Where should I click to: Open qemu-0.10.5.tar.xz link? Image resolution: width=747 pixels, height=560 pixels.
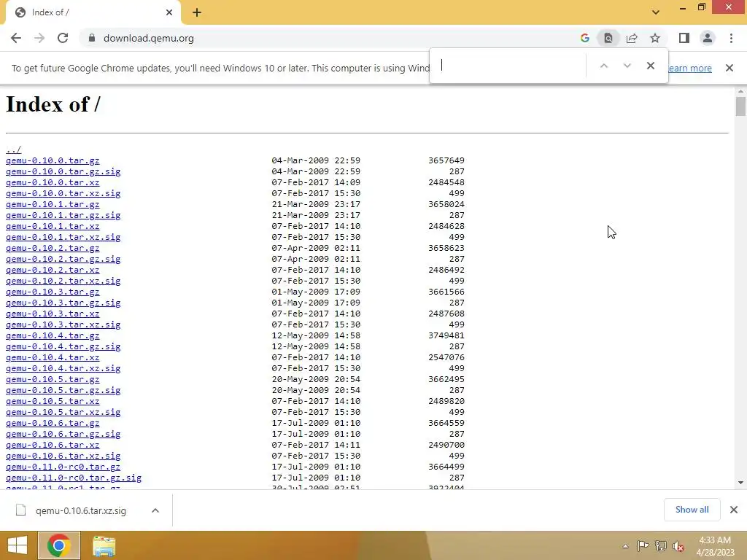53,402
